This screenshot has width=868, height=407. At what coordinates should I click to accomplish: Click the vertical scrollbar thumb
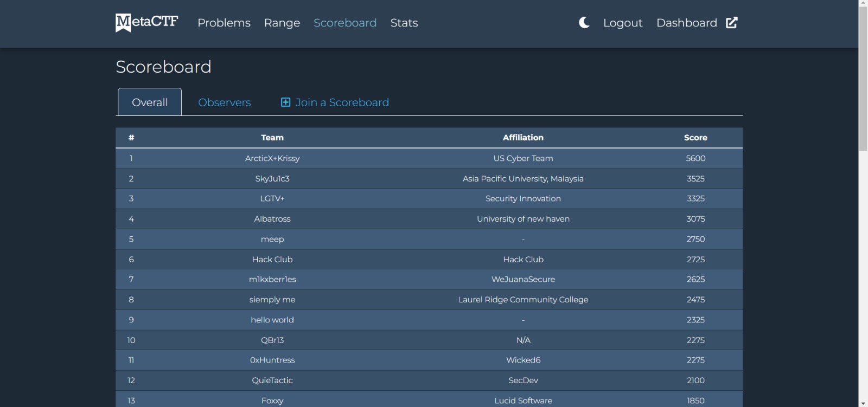click(x=863, y=79)
